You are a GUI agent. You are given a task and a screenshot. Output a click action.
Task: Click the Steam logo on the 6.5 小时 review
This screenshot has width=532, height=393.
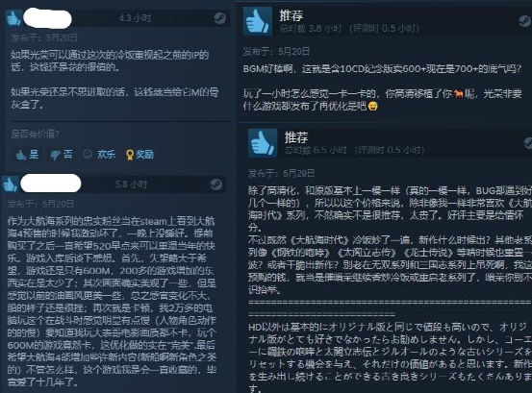[528, 142]
